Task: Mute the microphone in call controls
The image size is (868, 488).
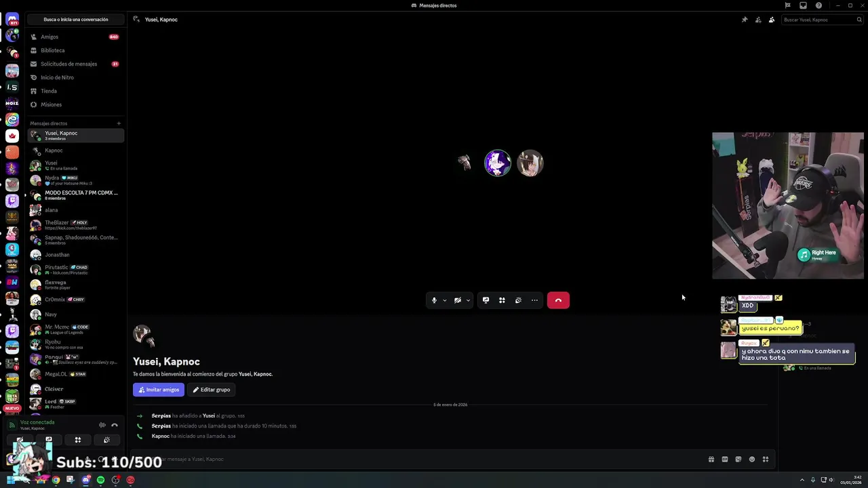Action: (434, 300)
